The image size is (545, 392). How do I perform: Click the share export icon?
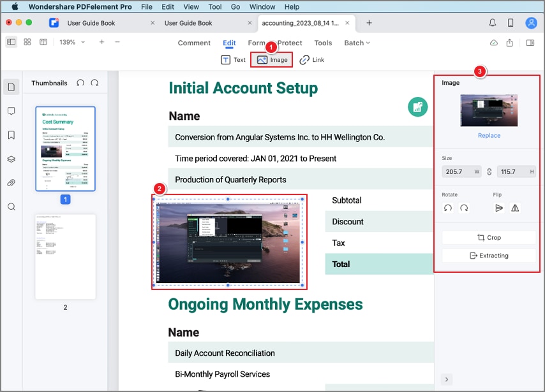[x=509, y=43]
